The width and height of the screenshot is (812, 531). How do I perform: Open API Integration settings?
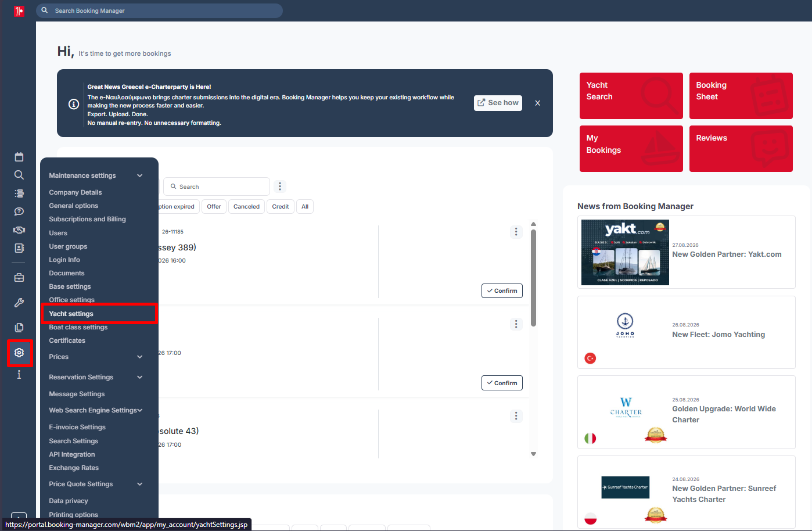point(72,454)
